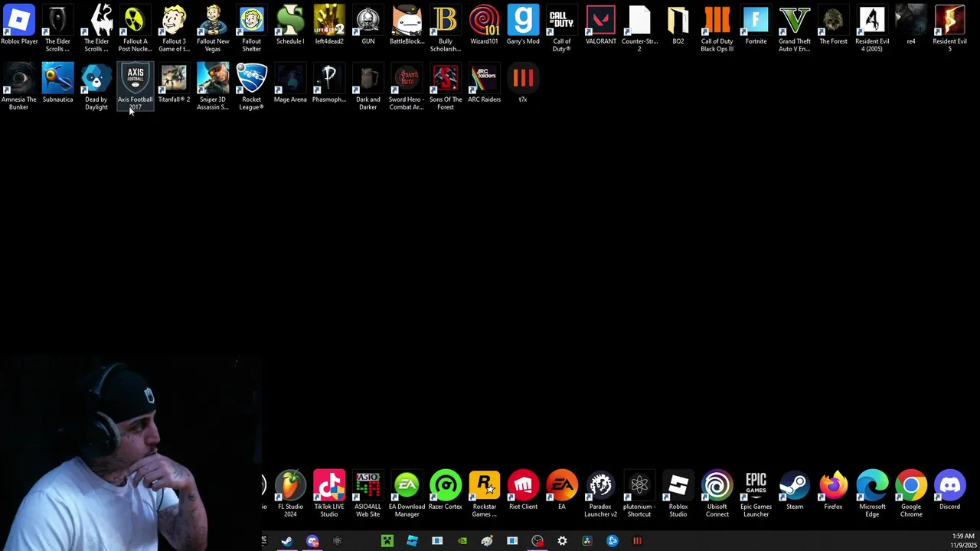
Task: Open the Razer Cortex shortcut
Action: pos(446,491)
